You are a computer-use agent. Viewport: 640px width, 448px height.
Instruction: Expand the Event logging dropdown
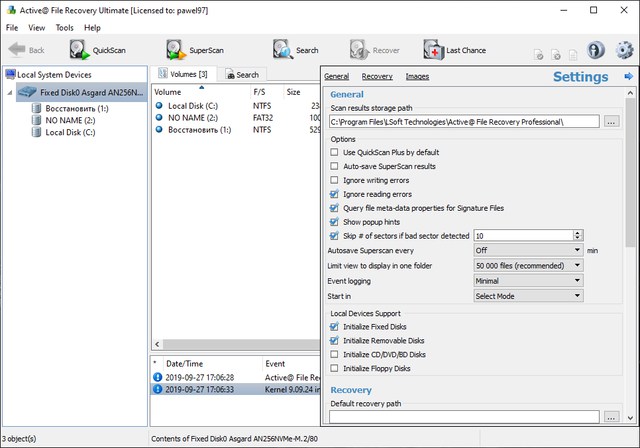[527, 281]
